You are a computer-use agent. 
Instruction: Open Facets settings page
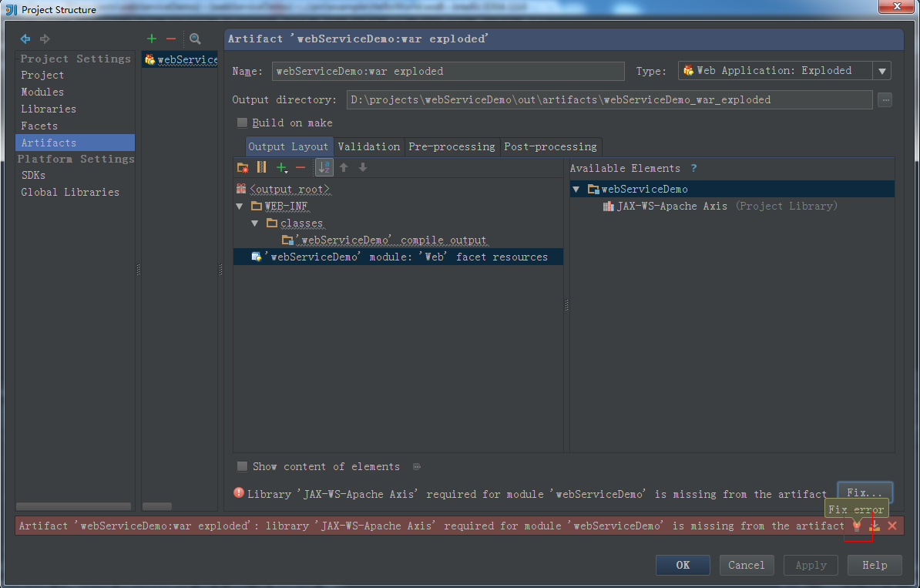pyautogui.click(x=75, y=126)
